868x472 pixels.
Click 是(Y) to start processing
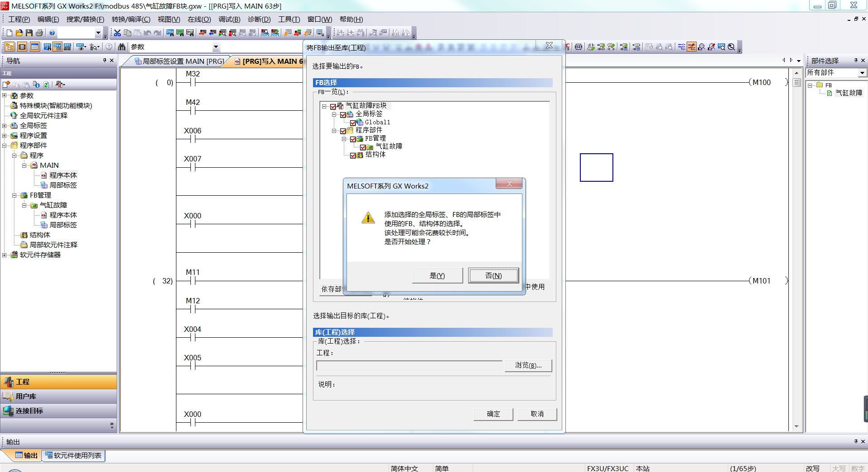(437, 276)
